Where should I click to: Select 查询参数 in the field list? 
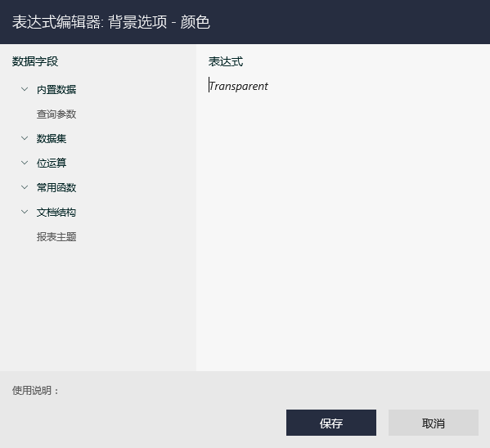[x=56, y=114]
